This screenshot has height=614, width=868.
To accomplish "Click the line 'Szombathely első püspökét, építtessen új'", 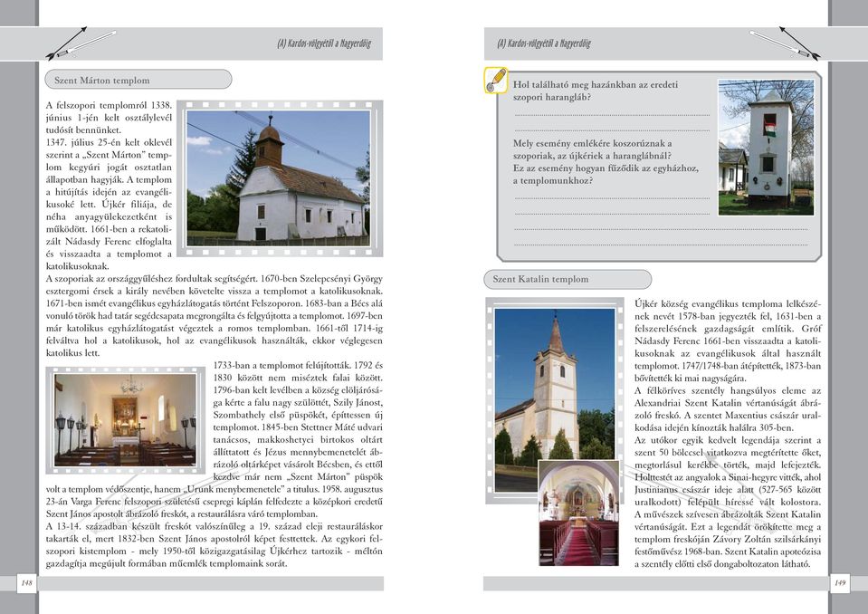I will pyautogui.click(x=298, y=416).
